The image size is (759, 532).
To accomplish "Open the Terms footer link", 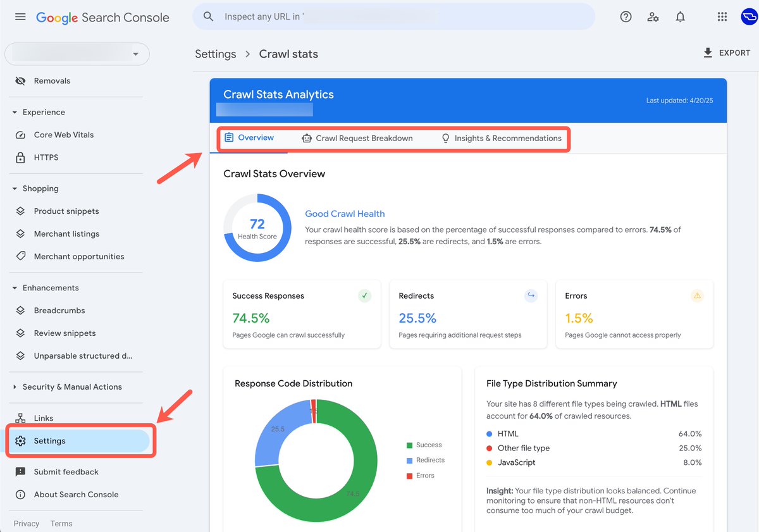I will (61, 524).
